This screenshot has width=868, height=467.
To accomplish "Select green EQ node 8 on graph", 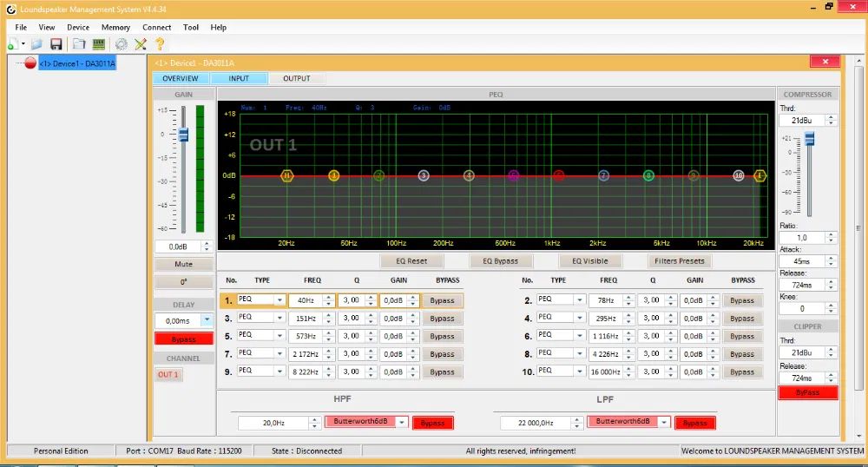I will pyautogui.click(x=648, y=175).
